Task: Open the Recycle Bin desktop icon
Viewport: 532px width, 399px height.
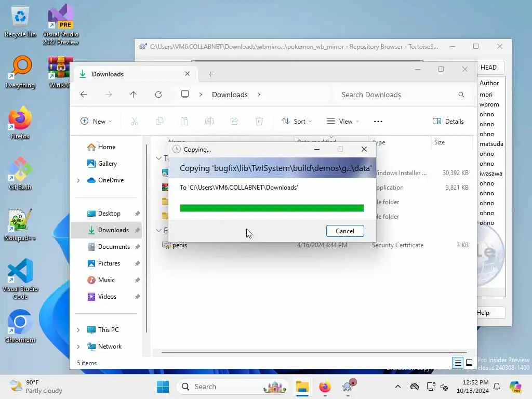Action: click(20, 22)
